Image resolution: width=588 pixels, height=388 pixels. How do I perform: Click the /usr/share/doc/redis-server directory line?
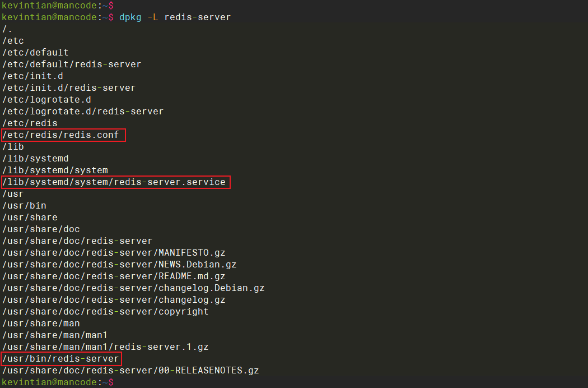pyautogui.click(x=77, y=241)
